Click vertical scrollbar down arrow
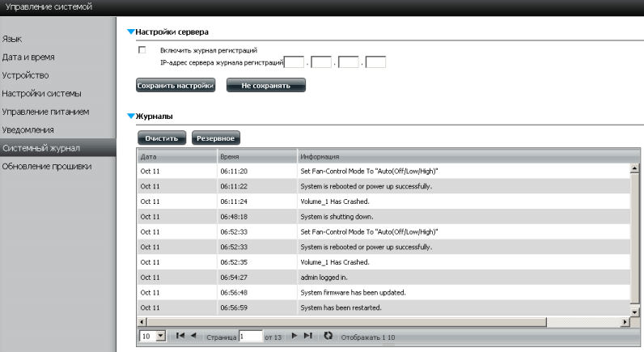The image size is (644, 352). tap(634, 312)
